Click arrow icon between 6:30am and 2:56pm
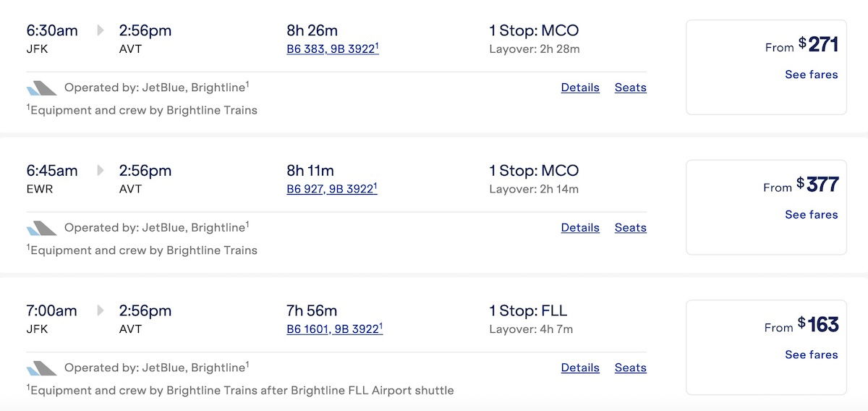868x411 pixels. pyautogui.click(x=101, y=30)
